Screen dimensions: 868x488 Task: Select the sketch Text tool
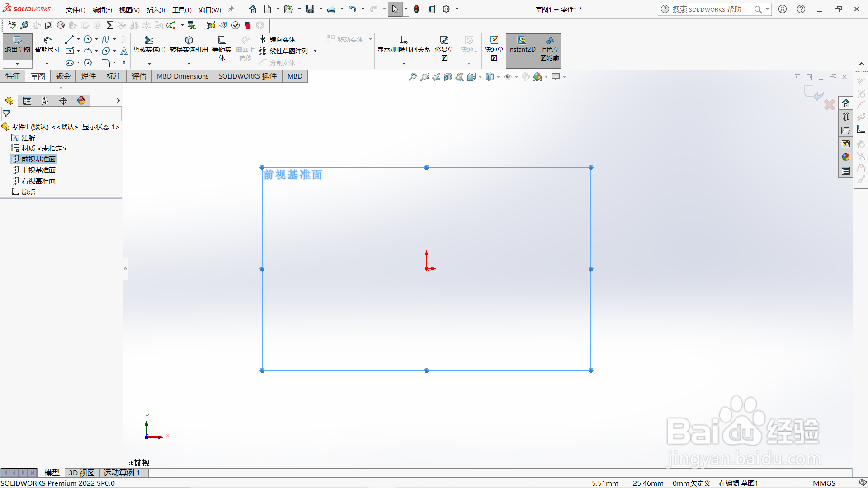124,51
